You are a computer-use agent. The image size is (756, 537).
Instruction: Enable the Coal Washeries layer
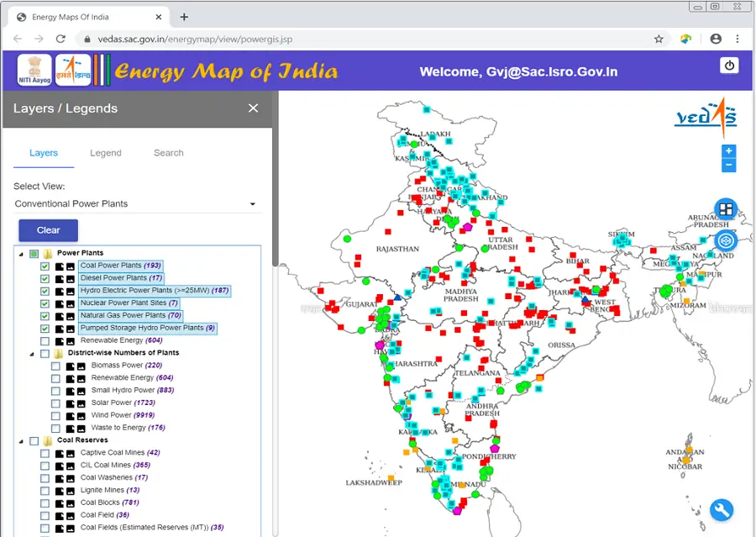(45, 479)
